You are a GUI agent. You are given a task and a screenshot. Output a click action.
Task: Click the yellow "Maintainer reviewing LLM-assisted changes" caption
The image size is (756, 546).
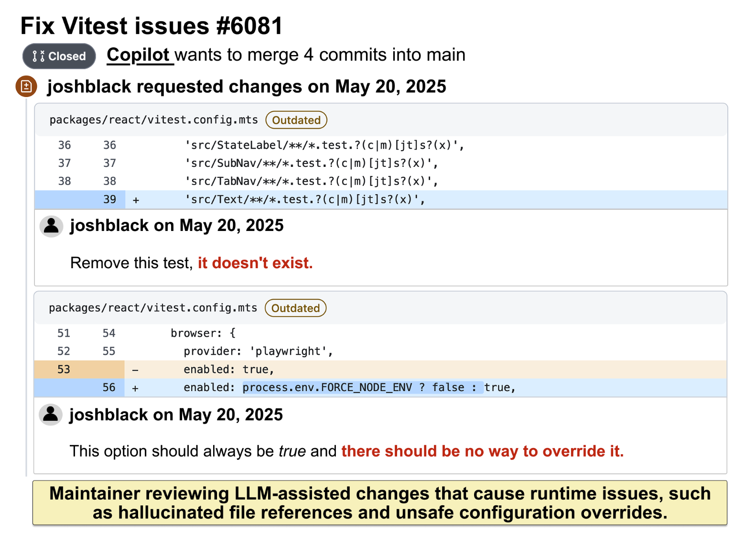tap(380, 503)
